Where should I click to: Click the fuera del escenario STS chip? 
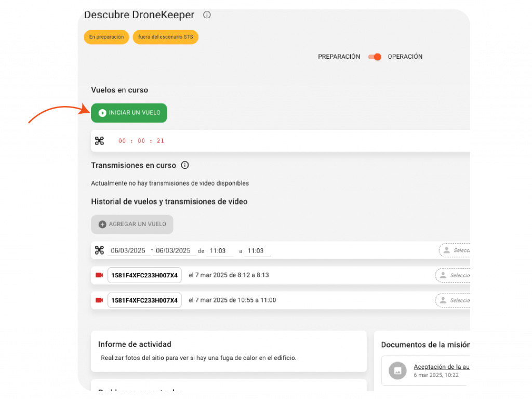(x=165, y=37)
